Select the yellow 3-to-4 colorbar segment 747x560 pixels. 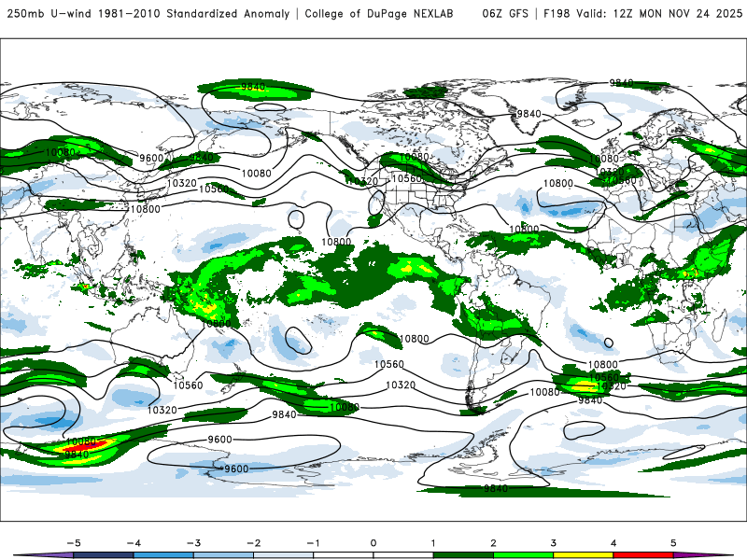coord(583,555)
